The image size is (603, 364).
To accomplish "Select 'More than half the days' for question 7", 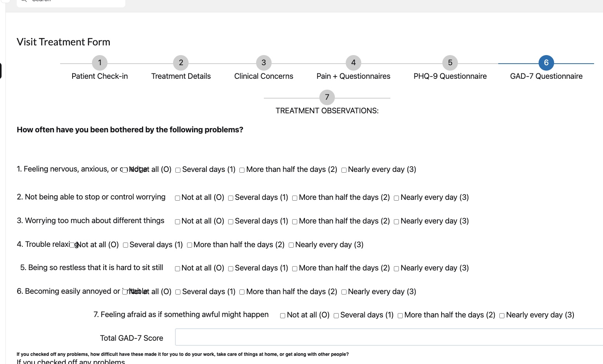I will [x=400, y=316].
